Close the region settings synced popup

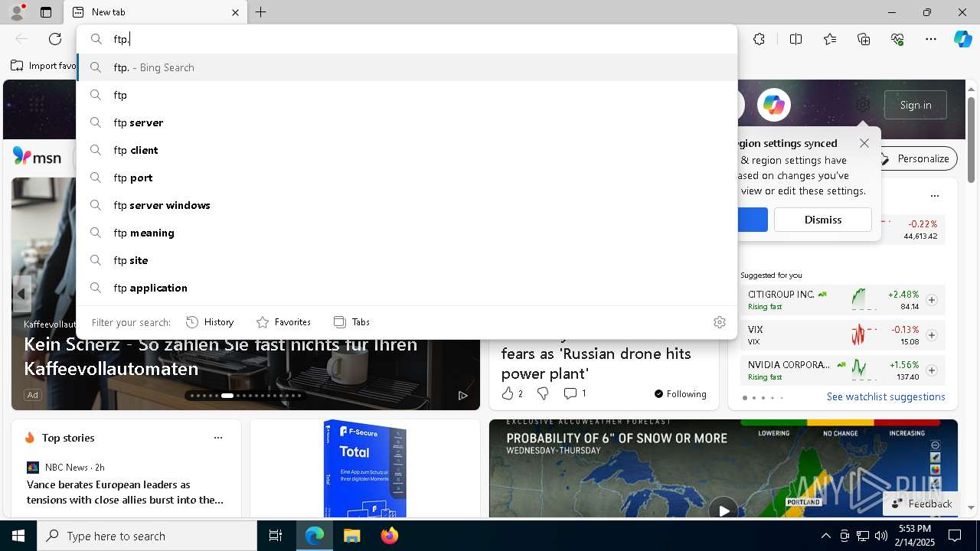(x=864, y=143)
